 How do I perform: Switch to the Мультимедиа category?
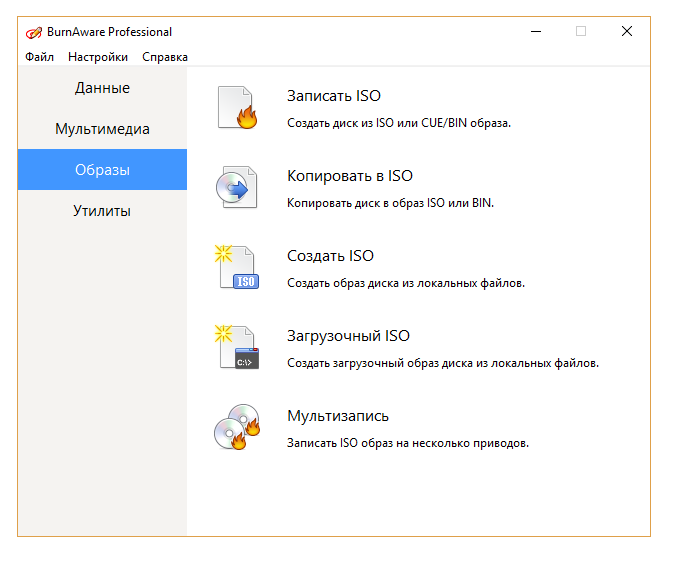pyautogui.click(x=102, y=129)
